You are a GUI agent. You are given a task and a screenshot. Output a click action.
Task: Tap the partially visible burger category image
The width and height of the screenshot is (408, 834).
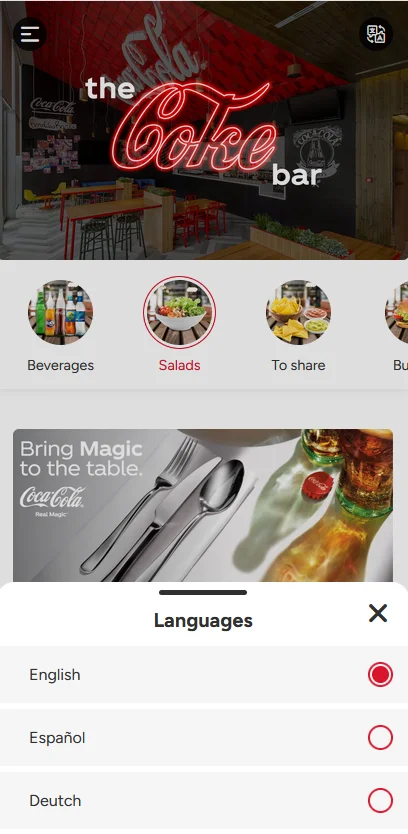[x=397, y=312]
